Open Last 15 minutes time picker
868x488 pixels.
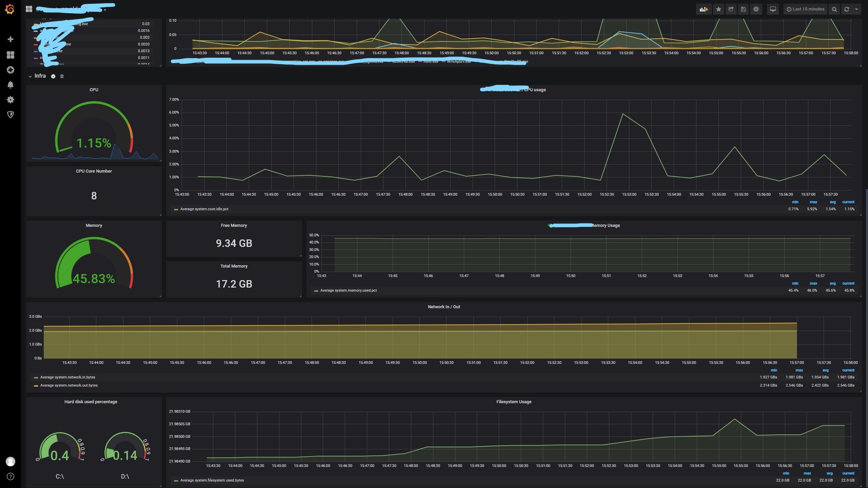pyautogui.click(x=805, y=9)
